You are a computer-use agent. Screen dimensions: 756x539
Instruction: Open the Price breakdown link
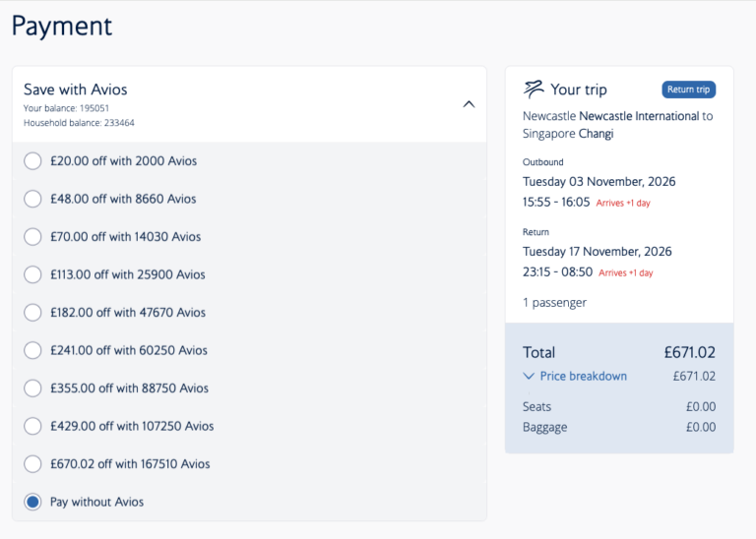pyautogui.click(x=584, y=376)
